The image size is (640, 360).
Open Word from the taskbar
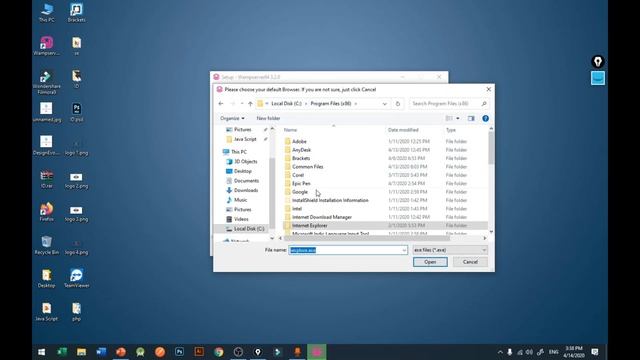pyautogui.click(x=101, y=352)
